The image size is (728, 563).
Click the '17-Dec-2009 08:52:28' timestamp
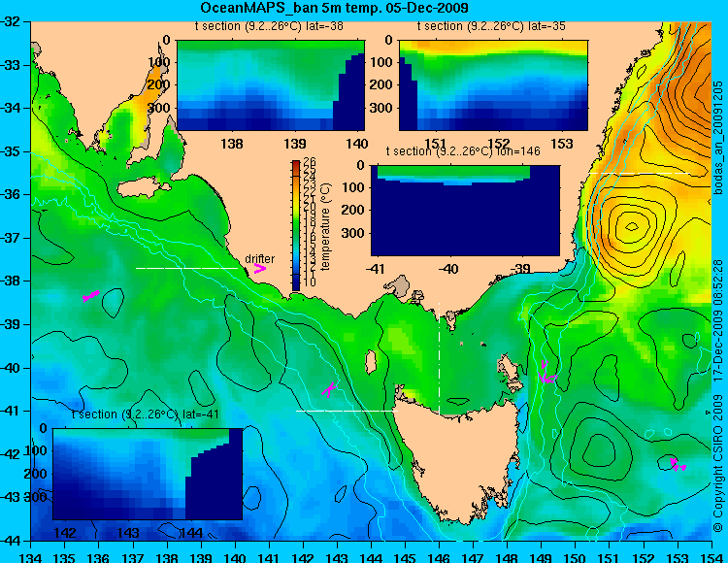pyautogui.click(x=718, y=321)
